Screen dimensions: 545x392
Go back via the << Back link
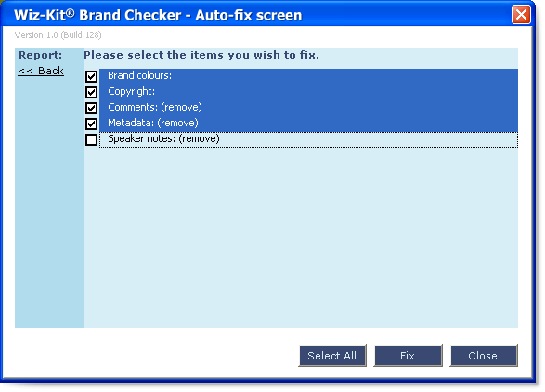[x=41, y=71]
